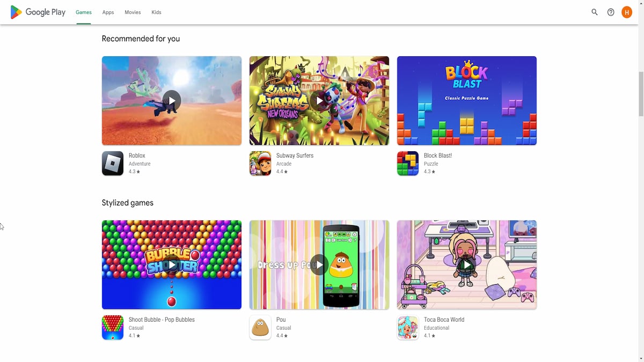
Task: Open the Pou title link
Action: coord(281,320)
